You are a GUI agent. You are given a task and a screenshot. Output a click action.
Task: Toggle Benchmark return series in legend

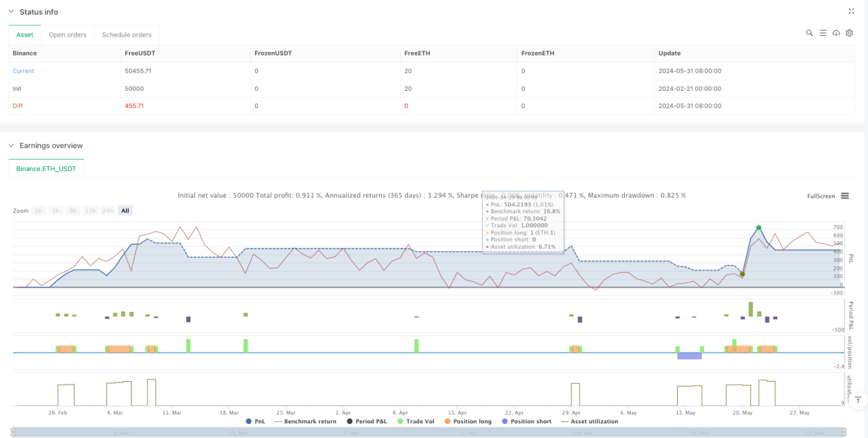[305, 421]
